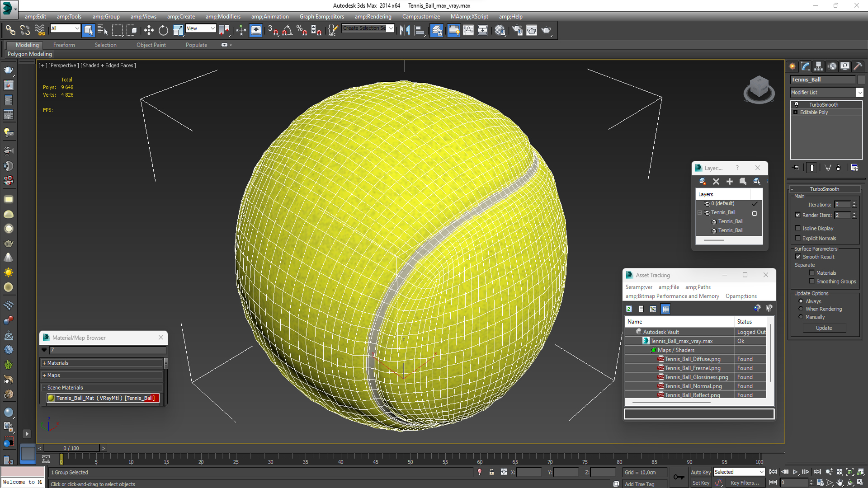The width and height of the screenshot is (868, 488).
Task: Select Tennis_Ball_Diffuse.png in asset list
Action: click(692, 359)
